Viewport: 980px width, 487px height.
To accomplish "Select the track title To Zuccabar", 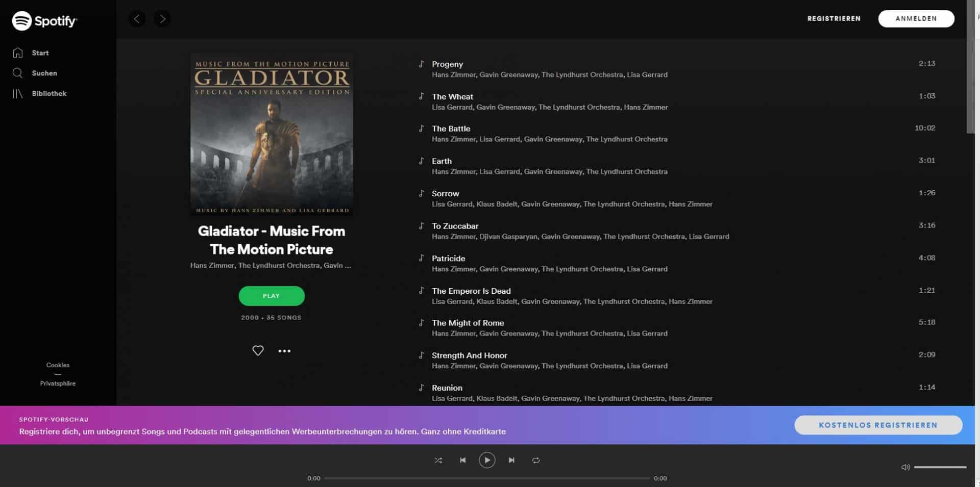I will [455, 226].
